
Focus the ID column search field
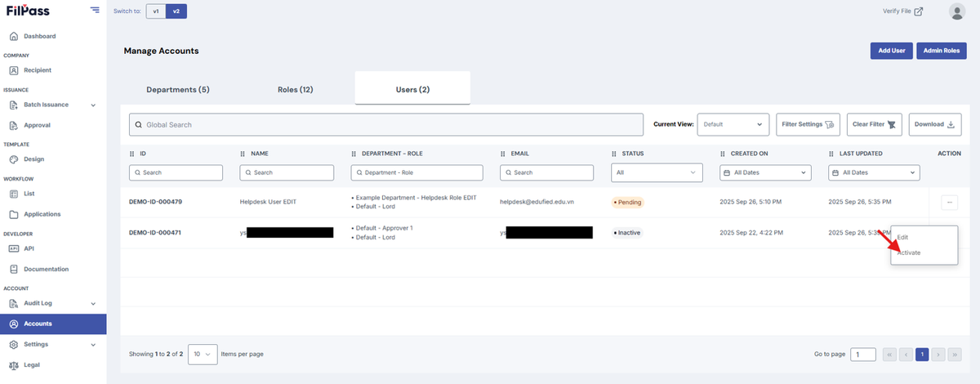point(176,172)
